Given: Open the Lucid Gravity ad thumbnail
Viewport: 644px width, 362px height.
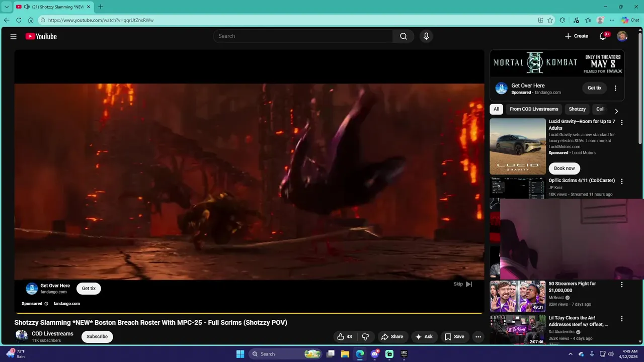Looking at the screenshot, I should pyautogui.click(x=518, y=146).
